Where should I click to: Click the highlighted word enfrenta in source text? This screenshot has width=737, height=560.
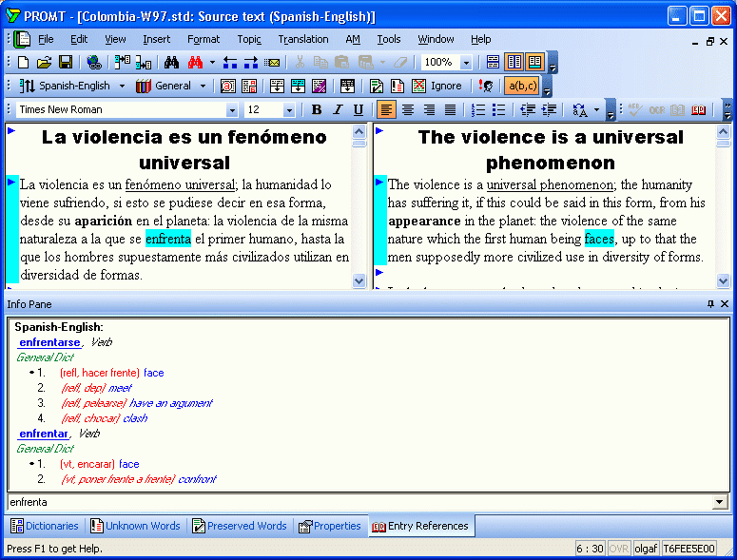(x=168, y=240)
